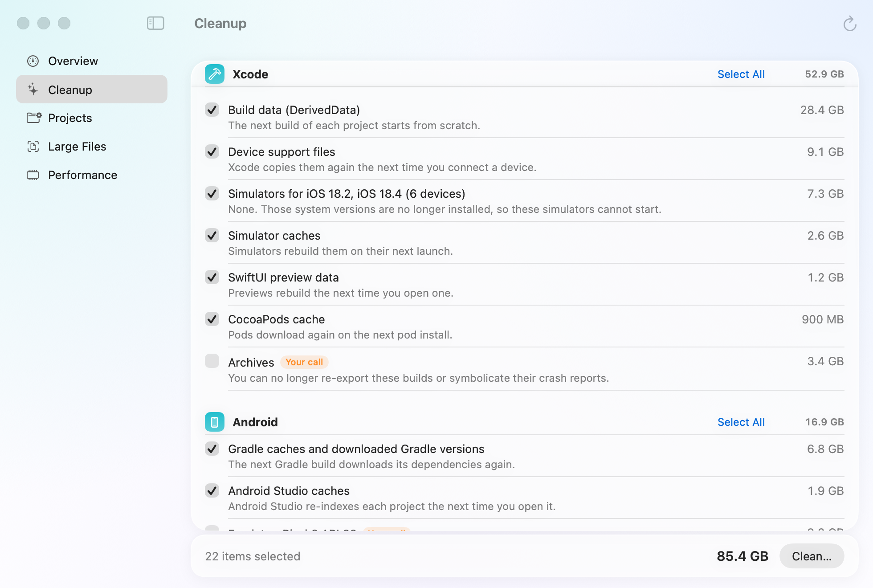Click the Clean... button
The height and width of the screenshot is (588, 873).
(x=812, y=556)
